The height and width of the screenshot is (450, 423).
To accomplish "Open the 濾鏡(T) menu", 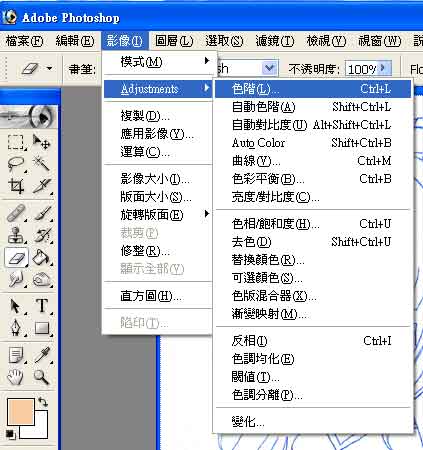I will coord(275,41).
